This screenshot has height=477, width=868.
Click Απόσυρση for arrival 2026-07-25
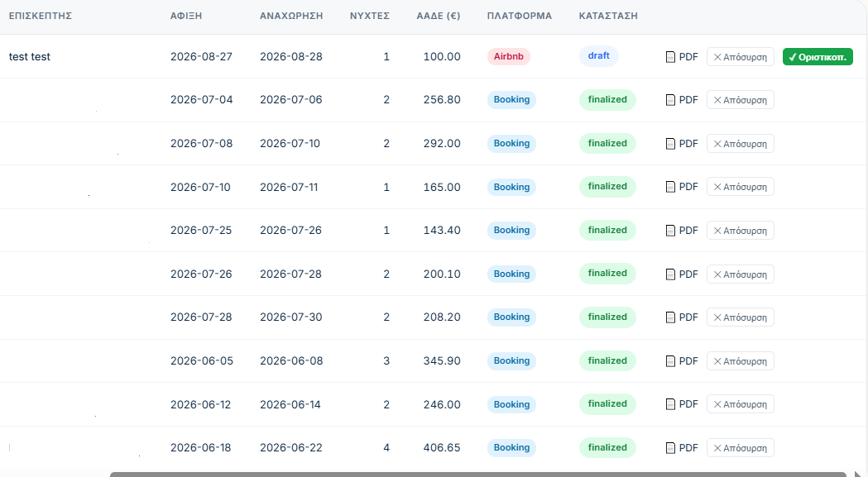click(740, 230)
